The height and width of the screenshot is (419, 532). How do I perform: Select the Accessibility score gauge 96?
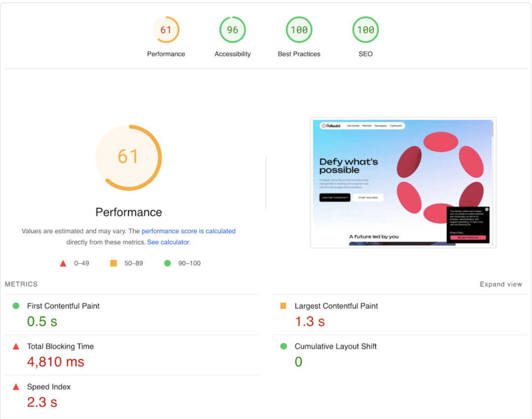click(233, 30)
